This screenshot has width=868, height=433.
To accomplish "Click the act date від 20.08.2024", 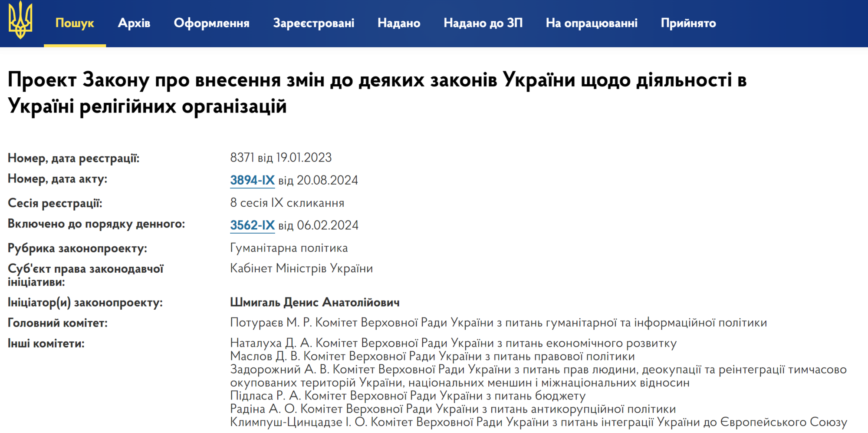I will tap(318, 180).
